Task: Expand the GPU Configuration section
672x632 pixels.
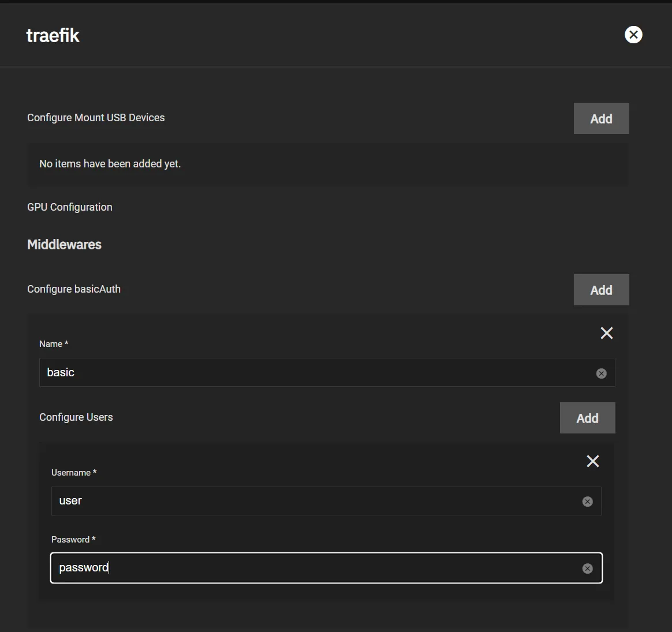Action: (x=69, y=207)
